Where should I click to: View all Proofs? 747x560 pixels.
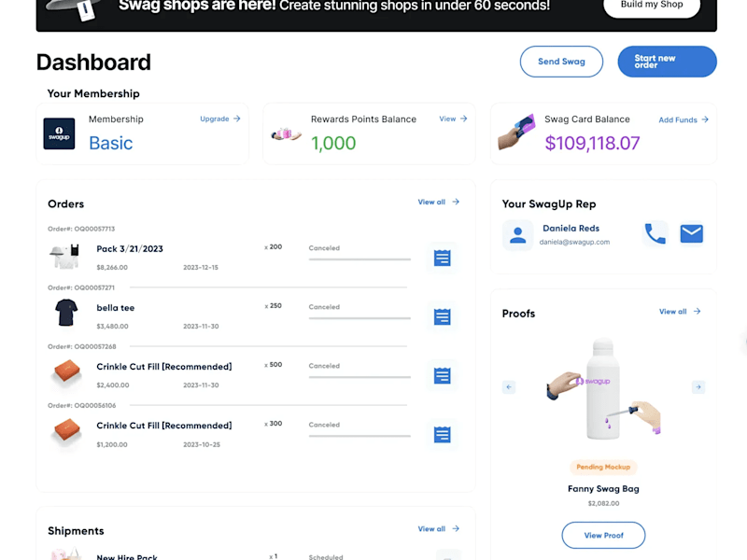[x=681, y=312]
